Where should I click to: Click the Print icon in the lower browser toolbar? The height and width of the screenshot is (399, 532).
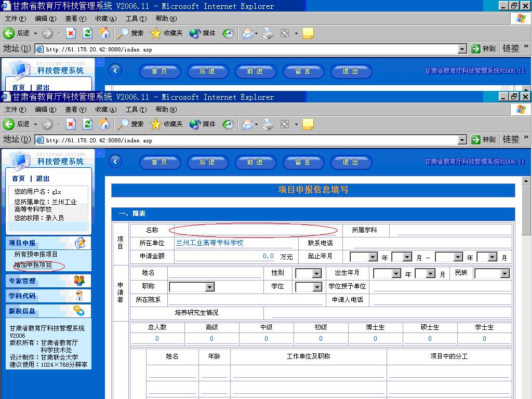tap(268, 124)
